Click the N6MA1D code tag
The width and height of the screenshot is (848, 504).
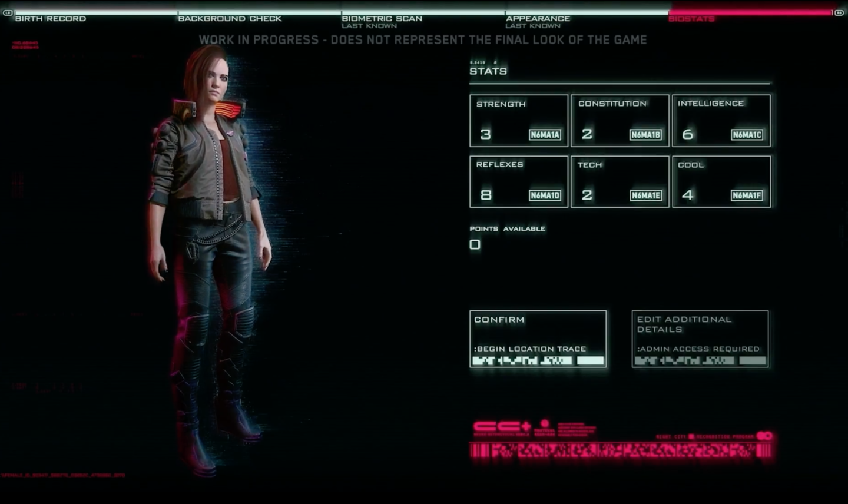(x=545, y=195)
